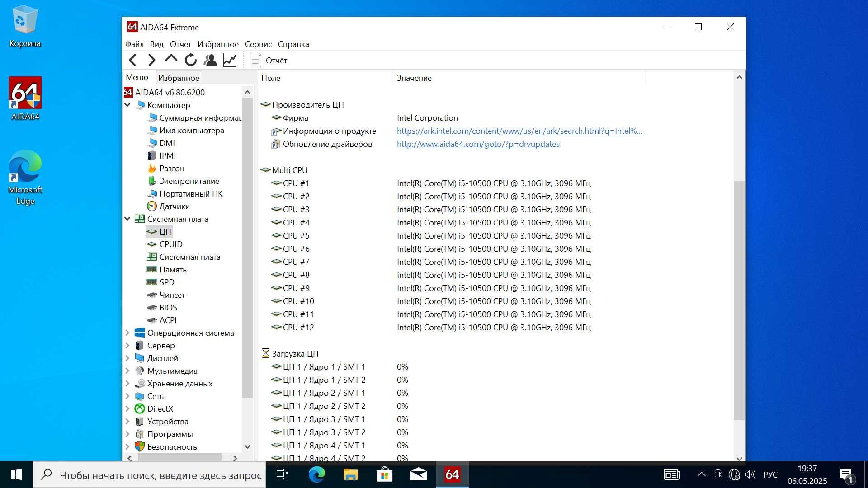The width and height of the screenshot is (868, 488).
Task: Click the right-hand vertical scrollbar thumb
Action: click(739, 300)
